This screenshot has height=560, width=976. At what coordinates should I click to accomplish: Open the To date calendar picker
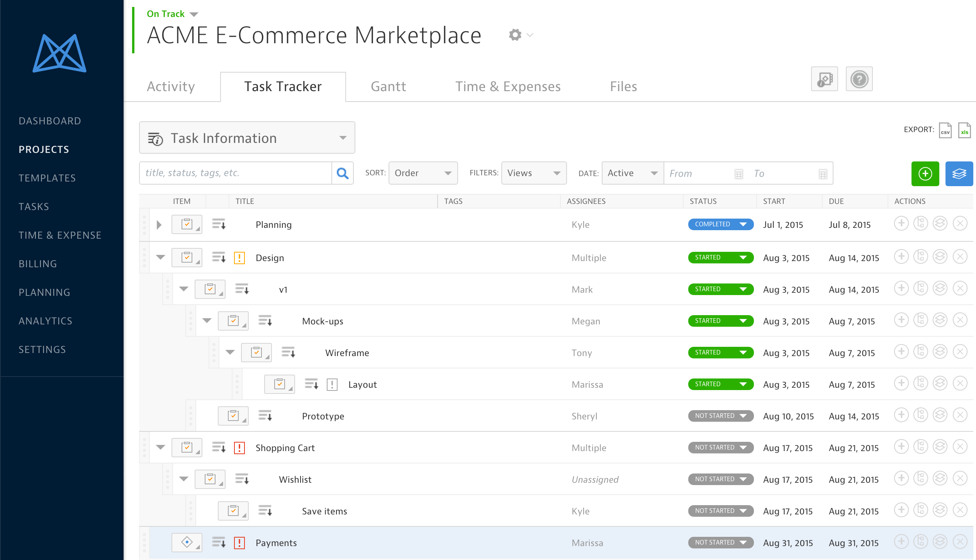[x=823, y=174]
